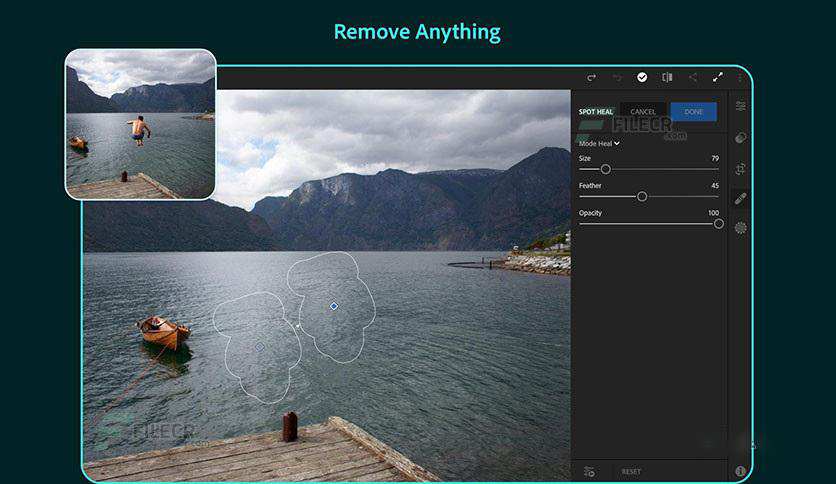This screenshot has width=836, height=484.
Task: Enter fullscreen with the expand arrows icon
Action: (717, 77)
